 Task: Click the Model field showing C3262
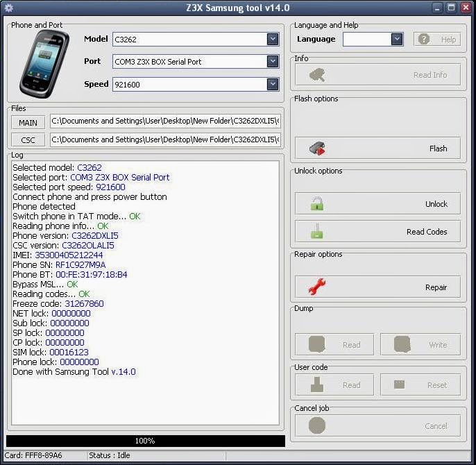196,39
